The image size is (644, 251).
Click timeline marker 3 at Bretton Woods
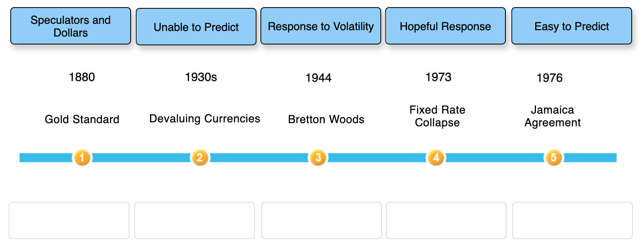tap(318, 157)
